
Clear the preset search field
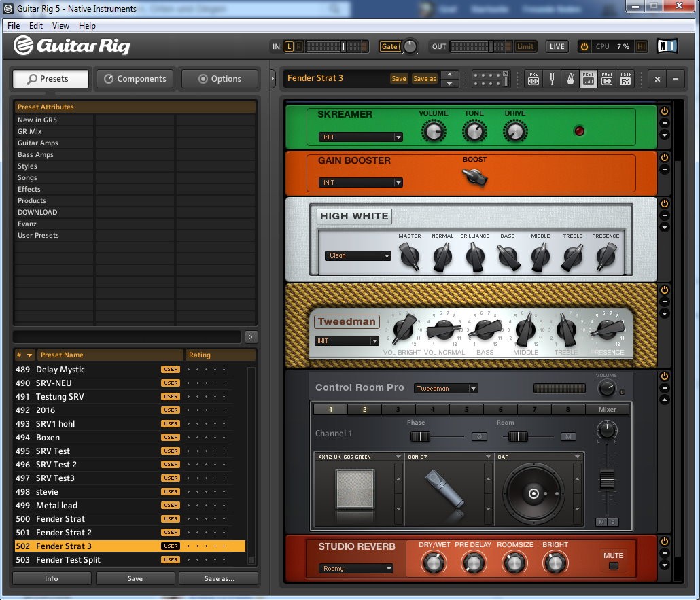tap(251, 337)
